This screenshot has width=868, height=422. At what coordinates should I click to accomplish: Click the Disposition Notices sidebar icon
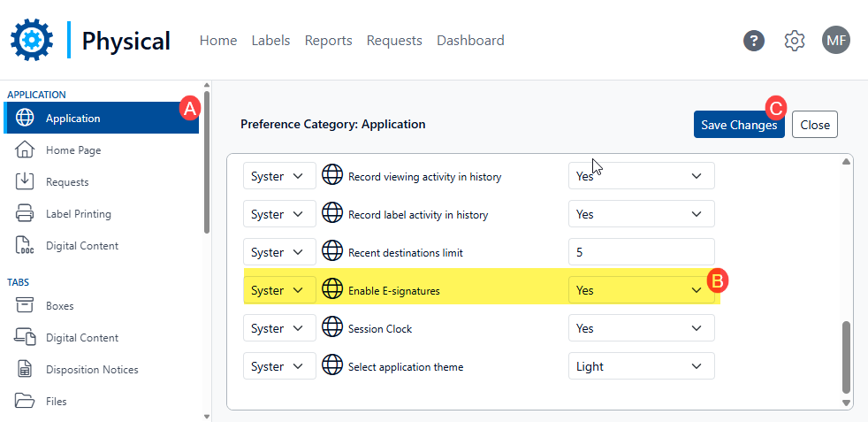coord(25,370)
